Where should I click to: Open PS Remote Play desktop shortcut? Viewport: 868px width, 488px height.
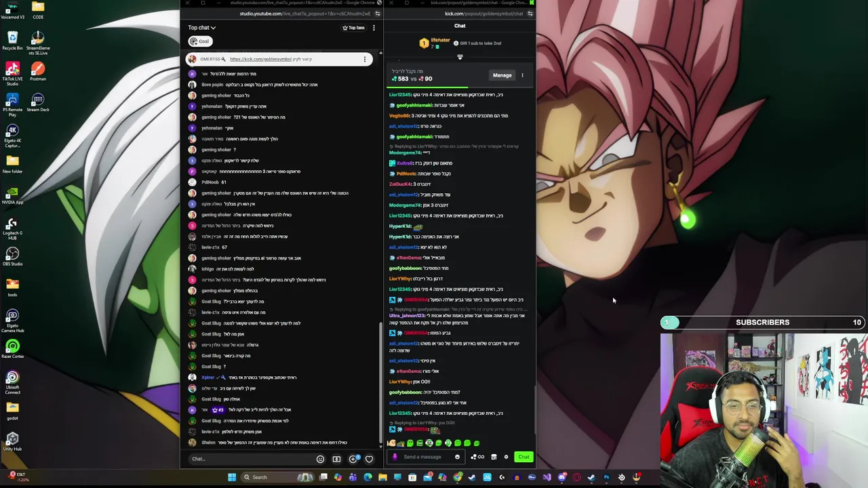pyautogui.click(x=12, y=104)
